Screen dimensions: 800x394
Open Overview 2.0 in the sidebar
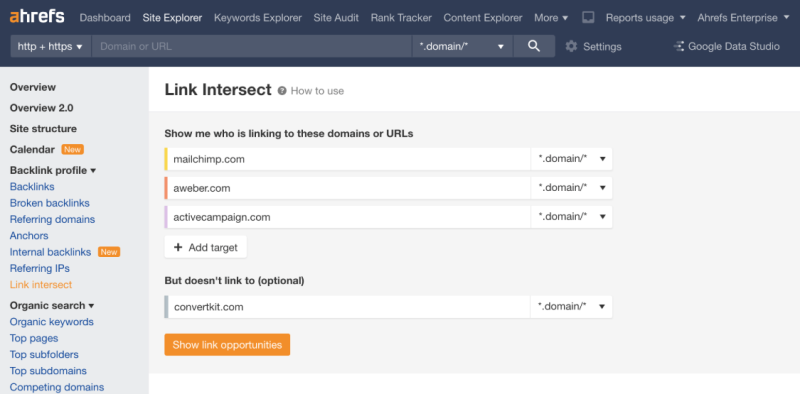(41, 108)
